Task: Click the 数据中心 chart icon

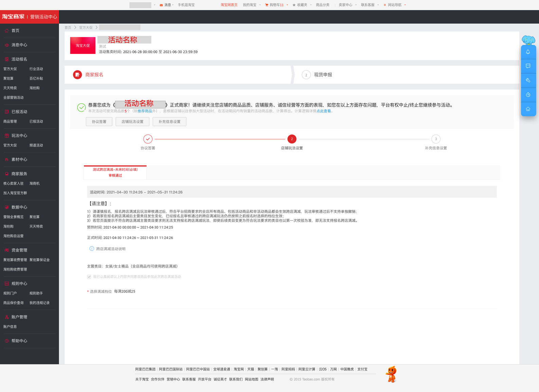Action: pyautogui.click(x=6, y=207)
